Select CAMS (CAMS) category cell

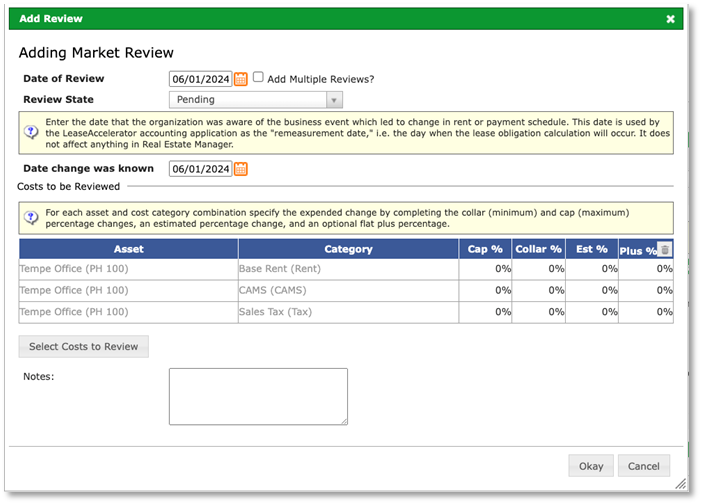348,290
